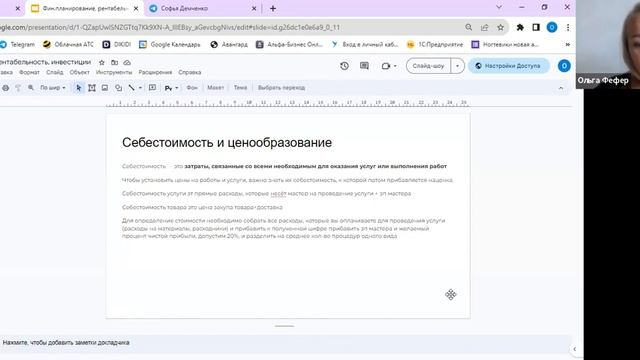Viewport: 640px width, 360px height.
Task: Show more bookmarks with double chevron
Action: pos(567,44)
